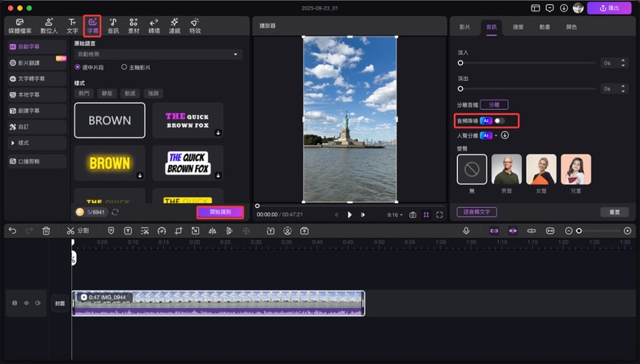This screenshot has width=640, height=364.
Task: Switch to the 顏色 (color) tab
Action: tap(571, 27)
